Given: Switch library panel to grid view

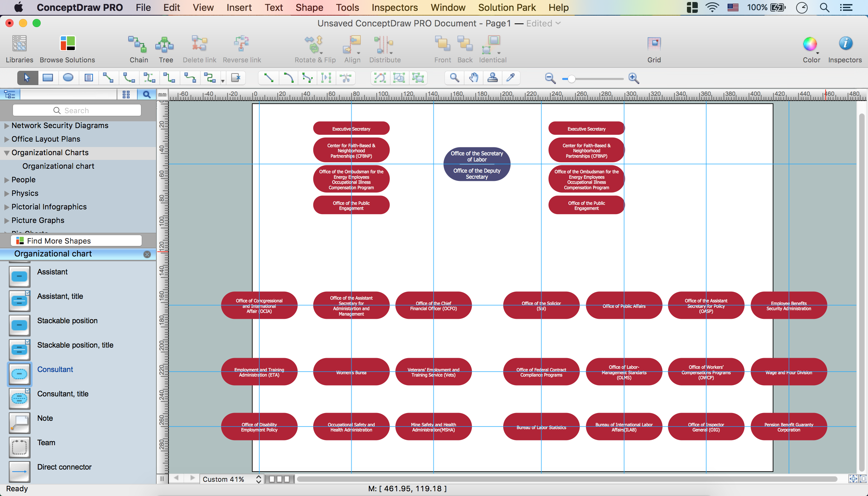Looking at the screenshot, I should coord(126,95).
